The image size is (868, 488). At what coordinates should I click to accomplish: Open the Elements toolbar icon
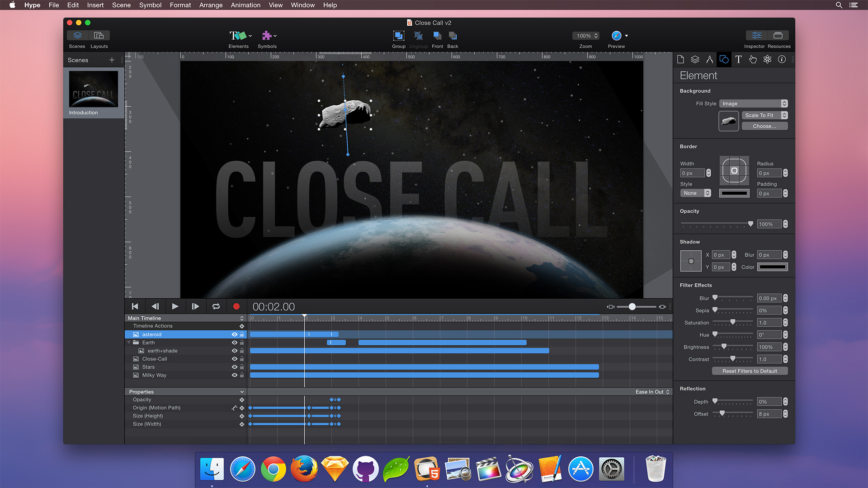tap(238, 36)
